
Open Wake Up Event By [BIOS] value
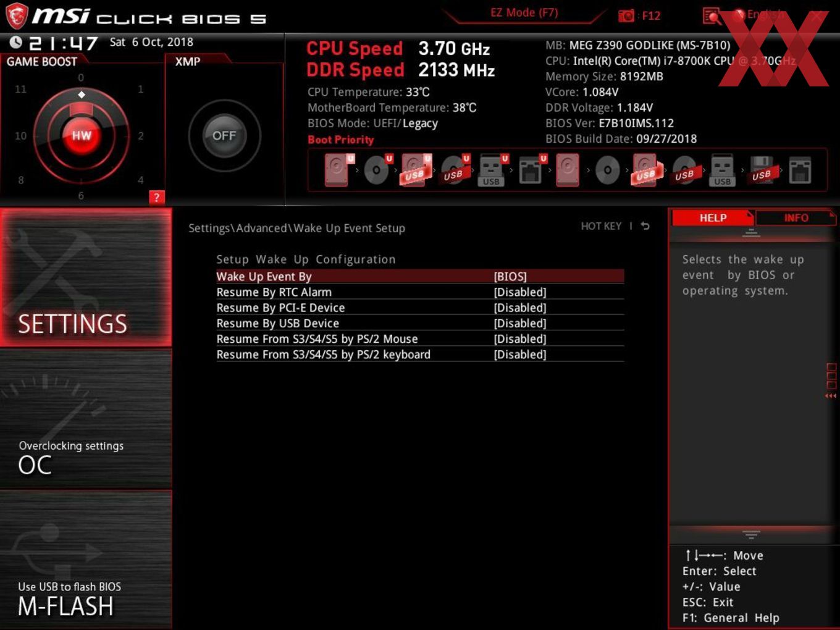[x=510, y=276]
